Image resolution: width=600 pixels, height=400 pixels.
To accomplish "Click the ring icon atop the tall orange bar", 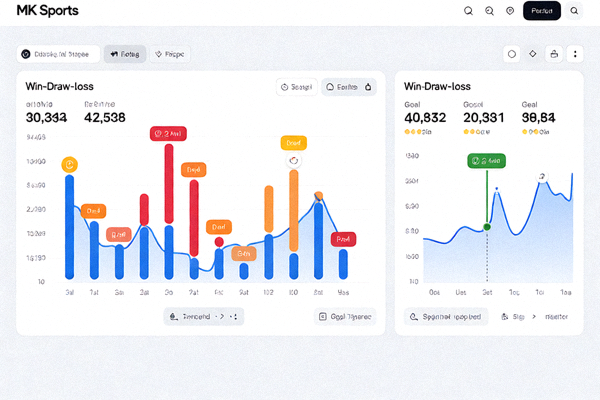I will point(293,160).
